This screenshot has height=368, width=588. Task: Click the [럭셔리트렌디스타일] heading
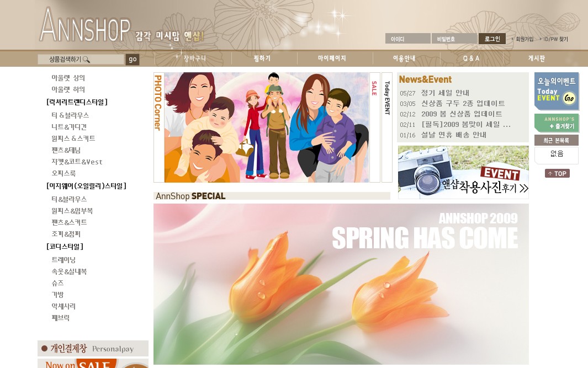click(77, 102)
